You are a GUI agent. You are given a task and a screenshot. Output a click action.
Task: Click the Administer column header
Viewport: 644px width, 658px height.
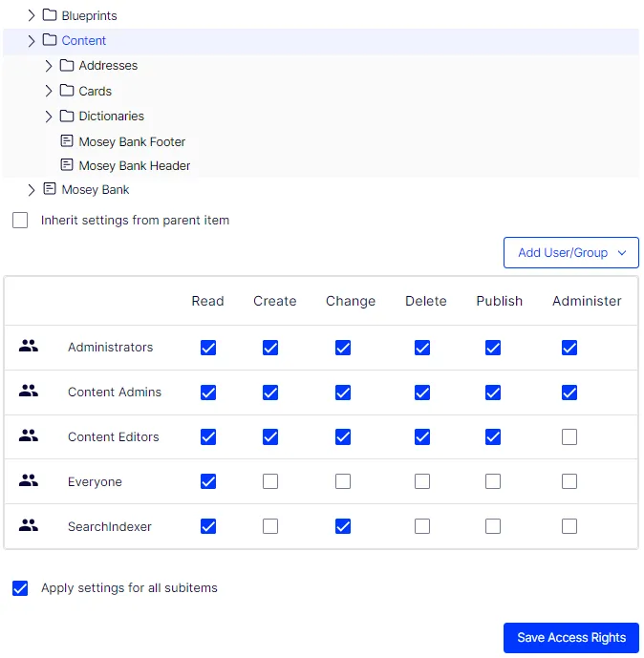587,301
